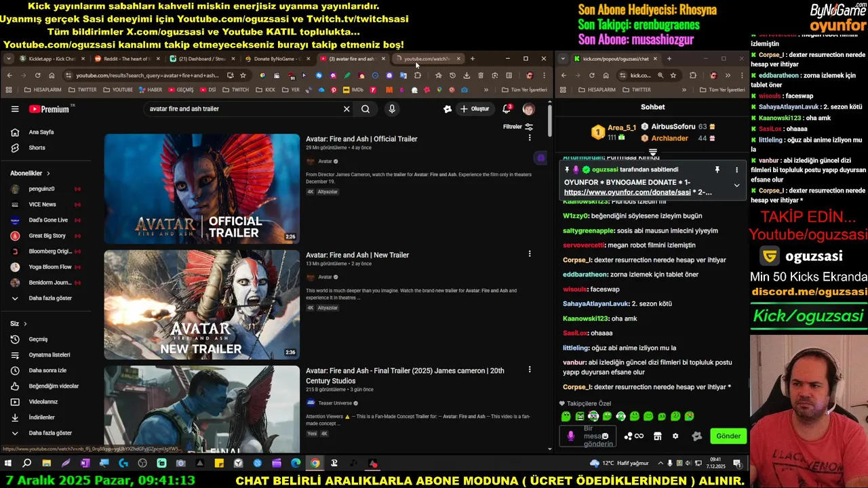Image resolution: width=868 pixels, height=488 pixels.
Task: Run the YouTube search with magnifier button
Action: point(366,109)
